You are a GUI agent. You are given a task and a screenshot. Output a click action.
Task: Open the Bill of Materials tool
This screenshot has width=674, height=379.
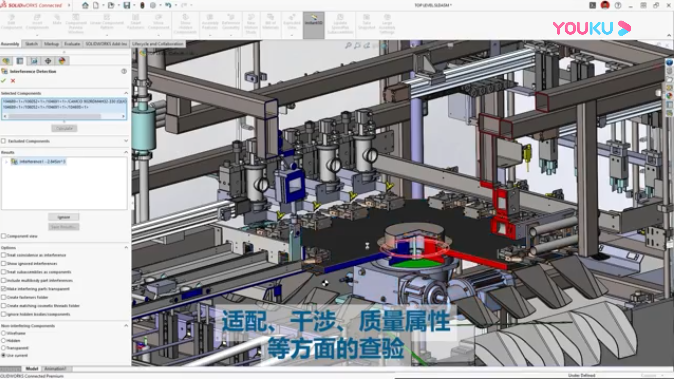[x=270, y=22]
